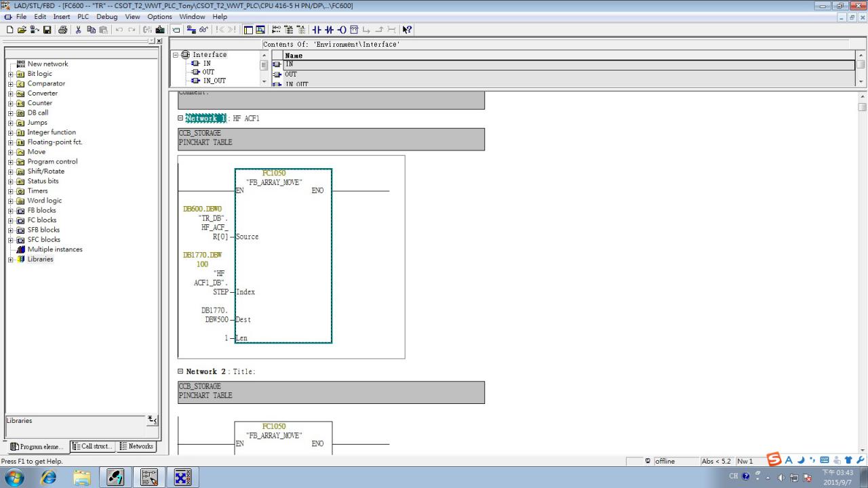Expand the Bit logic folder
The image size is (868, 488).
coord(10,74)
